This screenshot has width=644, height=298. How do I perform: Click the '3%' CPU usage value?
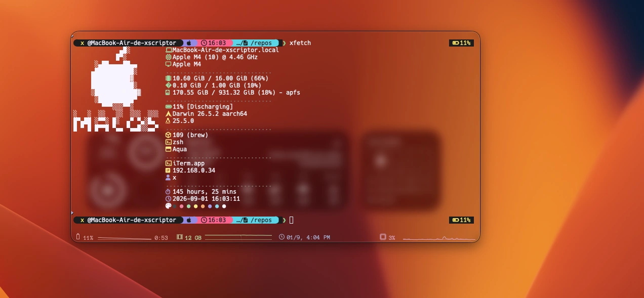(392, 238)
